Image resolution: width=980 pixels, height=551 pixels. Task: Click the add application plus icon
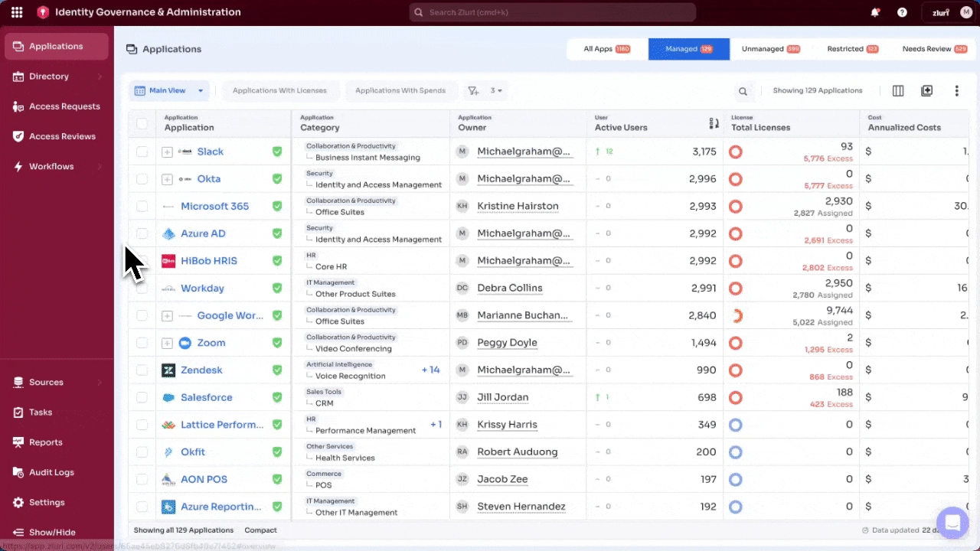coord(926,90)
